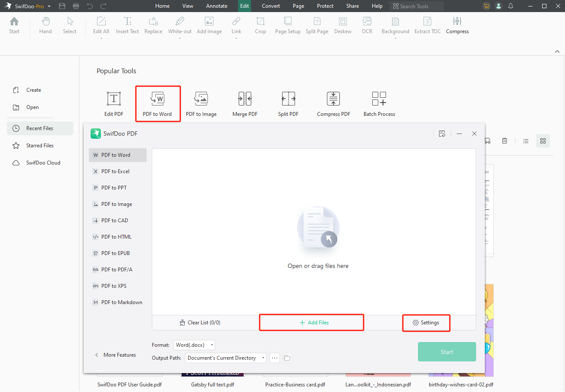This screenshot has width=565, height=392.
Task: Click the save icon in title bar
Action: pyautogui.click(x=62, y=6)
